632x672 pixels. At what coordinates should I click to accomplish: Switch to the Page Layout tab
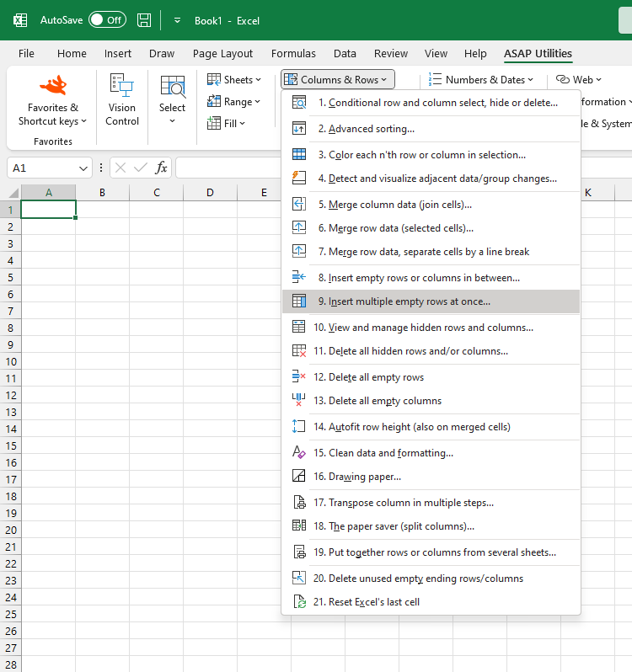click(222, 54)
